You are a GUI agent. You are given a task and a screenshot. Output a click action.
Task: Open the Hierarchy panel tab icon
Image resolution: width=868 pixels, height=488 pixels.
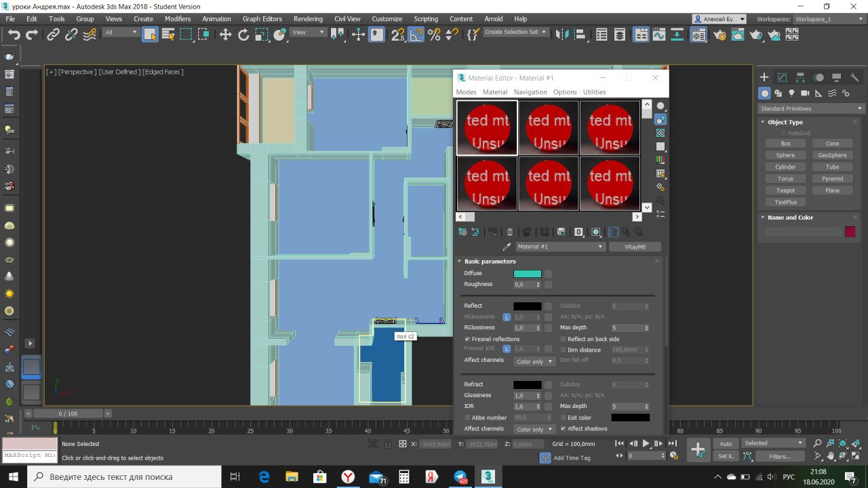click(x=801, y=77)
